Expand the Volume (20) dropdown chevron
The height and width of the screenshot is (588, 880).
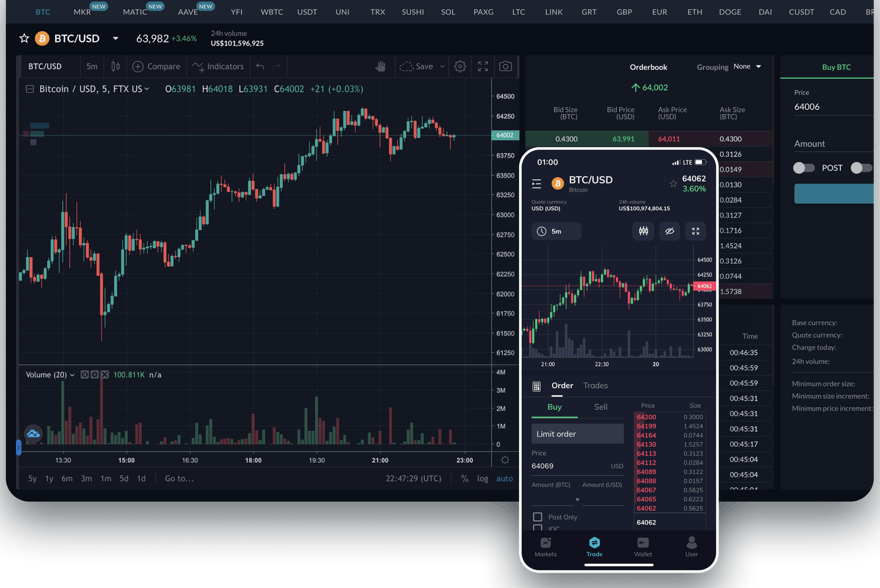click(72, 375)
